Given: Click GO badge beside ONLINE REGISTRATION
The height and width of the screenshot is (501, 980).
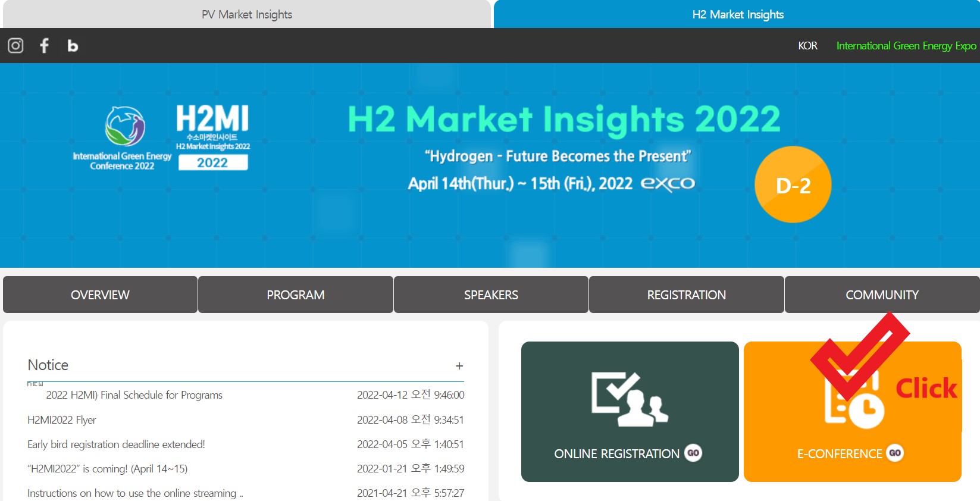Looking at the screenshot, I should tap(693, 453).
